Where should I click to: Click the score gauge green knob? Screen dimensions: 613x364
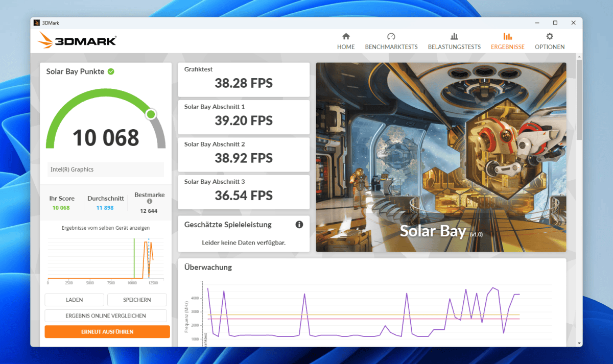pos(151,114)
